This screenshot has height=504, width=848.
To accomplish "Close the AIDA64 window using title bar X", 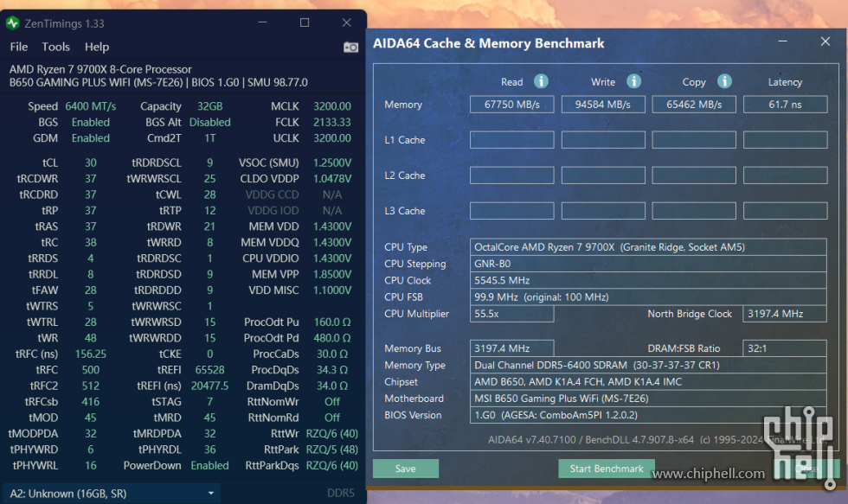I will point(826,41).
